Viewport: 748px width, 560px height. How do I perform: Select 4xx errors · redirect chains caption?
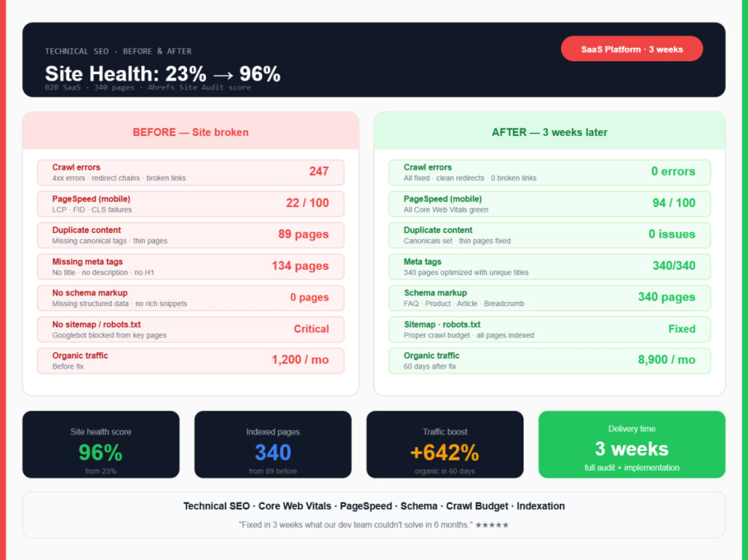coord(119,178)
